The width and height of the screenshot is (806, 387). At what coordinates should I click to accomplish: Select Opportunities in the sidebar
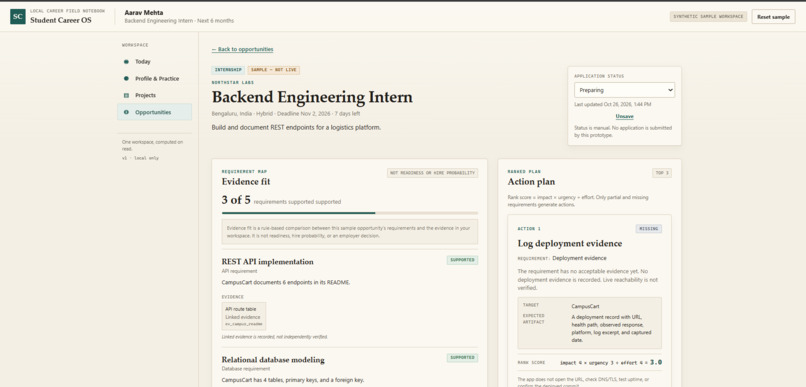pos(154,112)
